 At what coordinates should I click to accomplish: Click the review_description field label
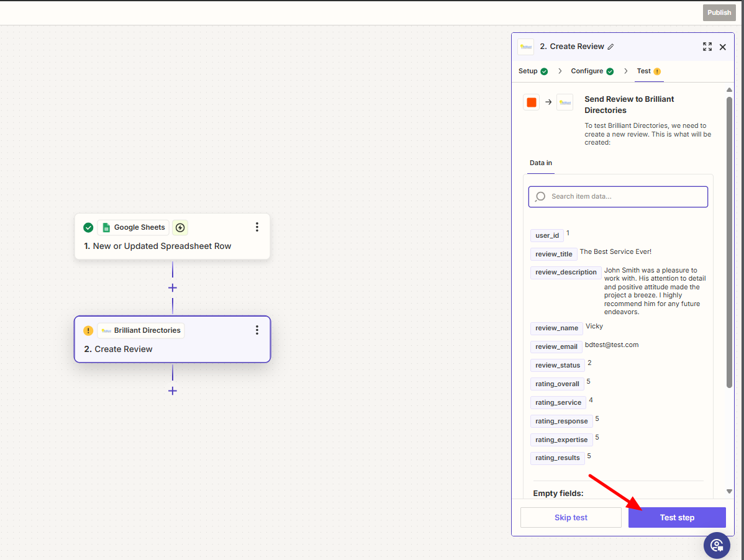point(566,272)
